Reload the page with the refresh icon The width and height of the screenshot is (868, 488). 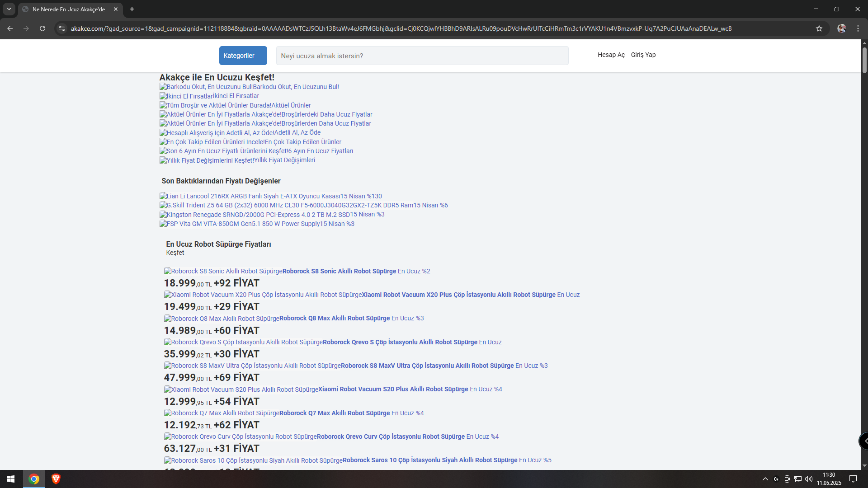tap(42, 28)
